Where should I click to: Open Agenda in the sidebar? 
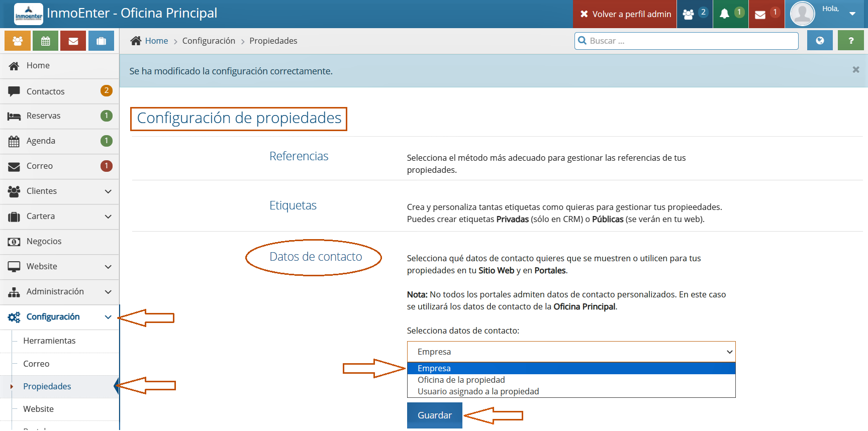(59, 141)
